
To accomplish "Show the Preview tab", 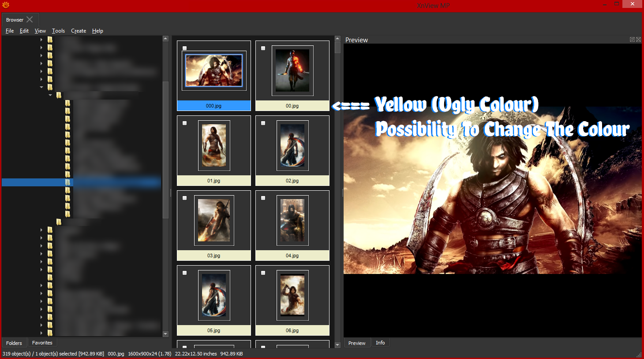I will (x=357, y=343).
